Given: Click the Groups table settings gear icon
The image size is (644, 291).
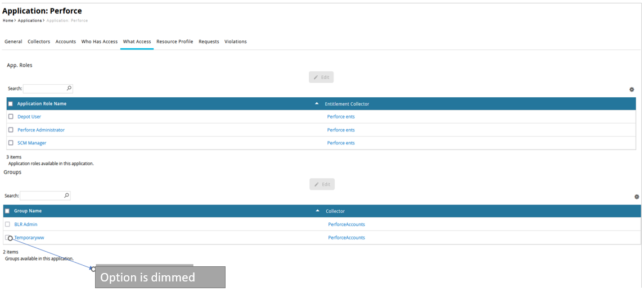Looking at the screenshot, I should point(637,197).
